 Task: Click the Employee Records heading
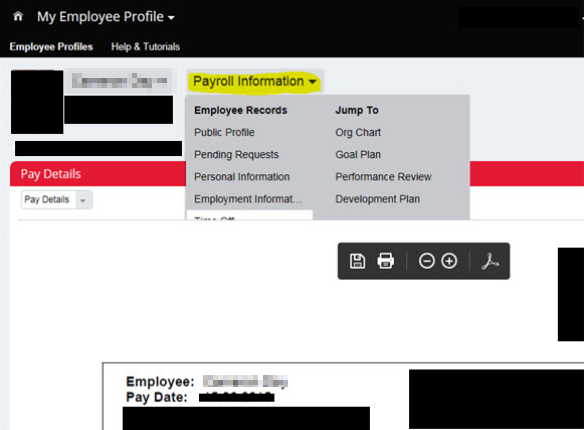click(x=241, y=110)
